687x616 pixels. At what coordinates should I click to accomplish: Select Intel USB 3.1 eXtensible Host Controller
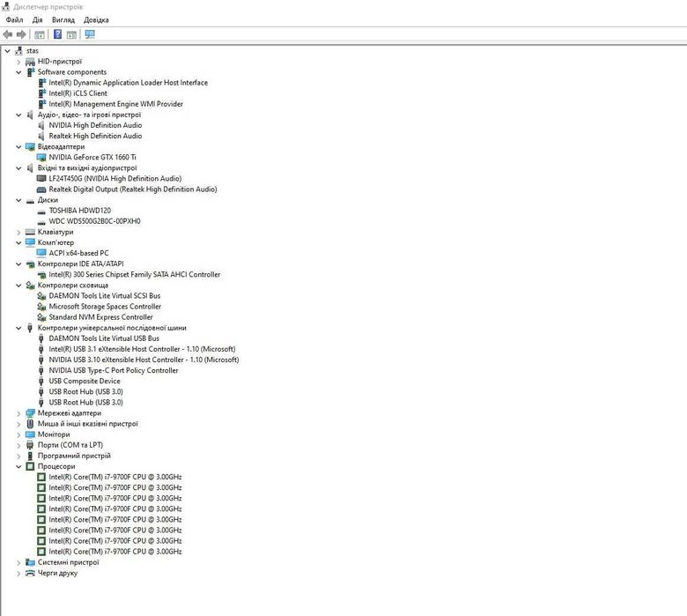pyautogui.click(x=142, y=349)
